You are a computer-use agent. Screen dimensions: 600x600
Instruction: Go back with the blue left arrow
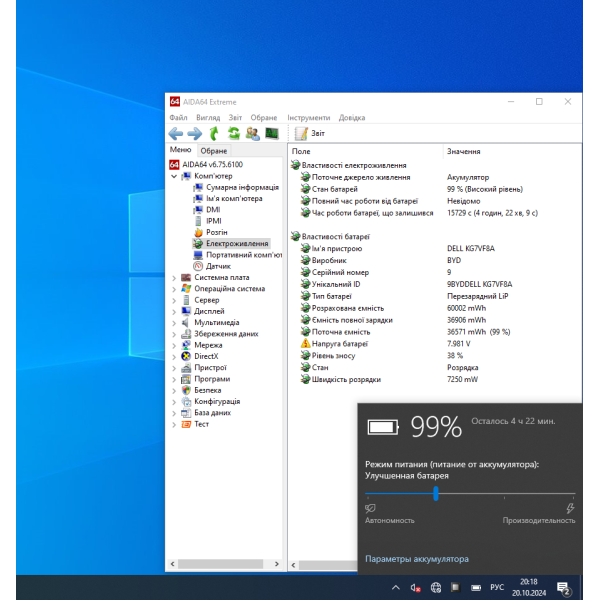pyautogui.click(x=176, y=134)
